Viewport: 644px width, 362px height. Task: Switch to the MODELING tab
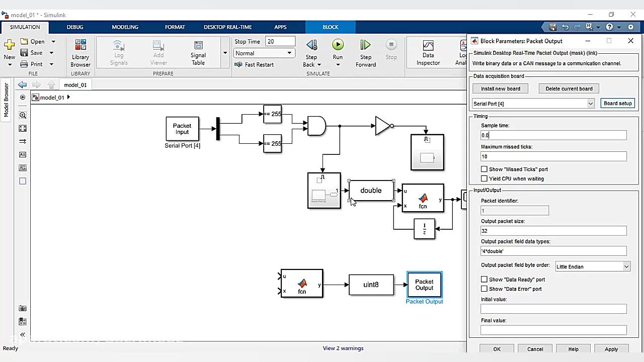pyautogui.click(x=125, y=27)
